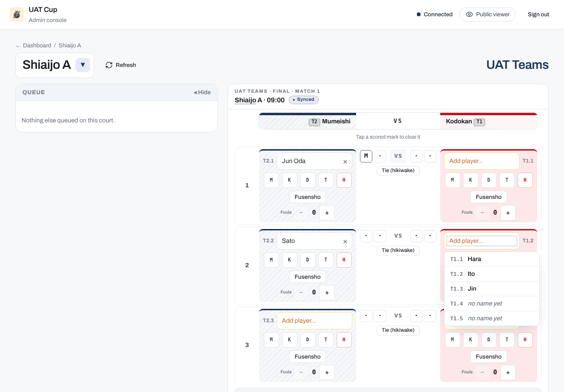The height and width of the screenshot is (392, 564).
Task: Award M to red player in bout 3
Action: (x=453, y=339)
